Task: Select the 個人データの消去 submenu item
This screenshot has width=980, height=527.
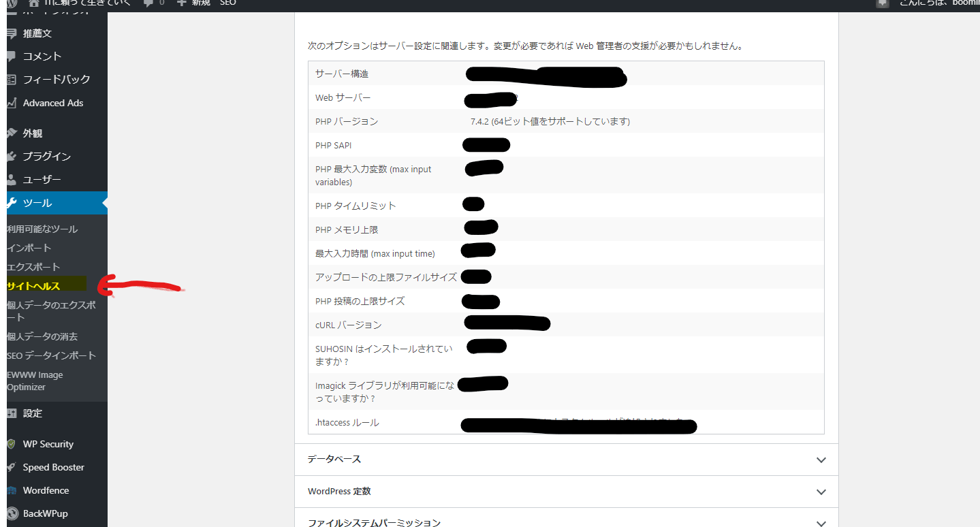Action: pos(42,336)
